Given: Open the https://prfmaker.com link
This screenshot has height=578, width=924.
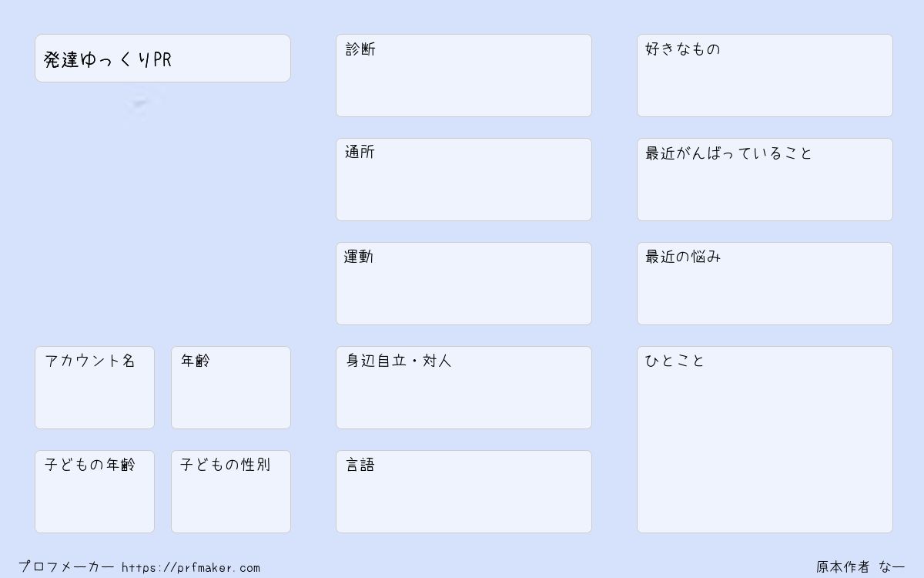Looking at the screenshot, I should tap(191, 568).
